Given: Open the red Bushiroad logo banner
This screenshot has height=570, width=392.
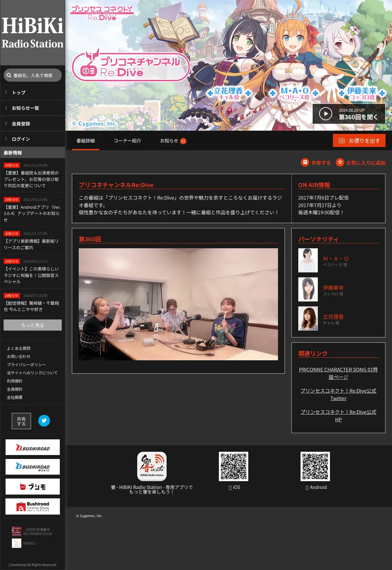Looking at the screenshot, I should [x=33, y=447].
